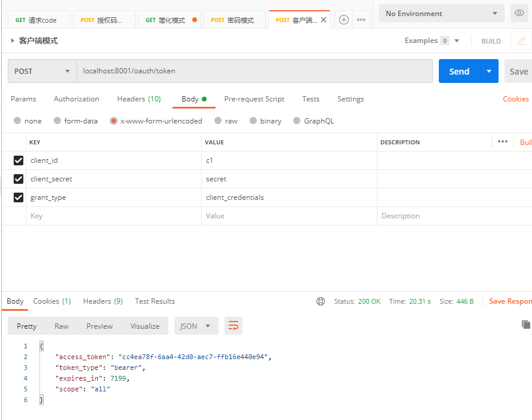Open the three-dots menu in the body key table
Screen dimensions: 532x420
coord(502,141)
